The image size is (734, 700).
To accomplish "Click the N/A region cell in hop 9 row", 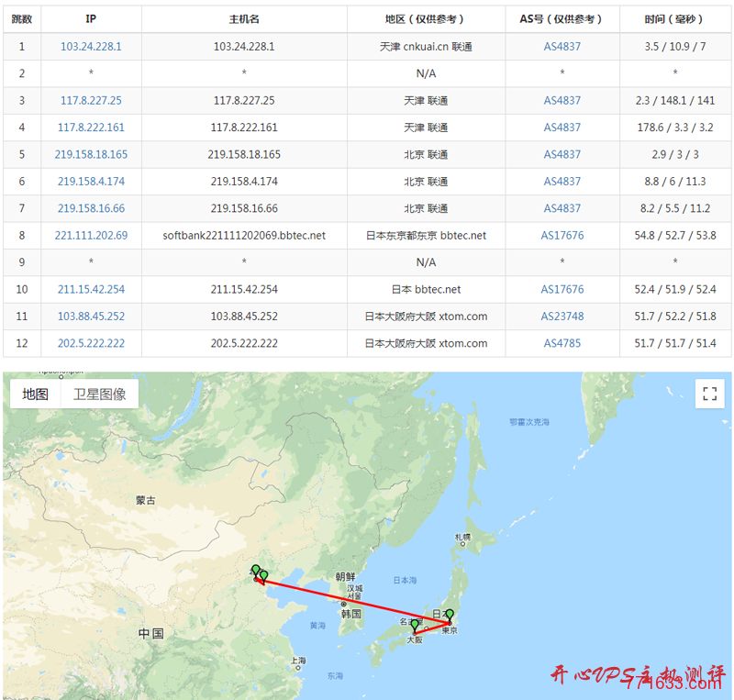I will coord(426,262).
